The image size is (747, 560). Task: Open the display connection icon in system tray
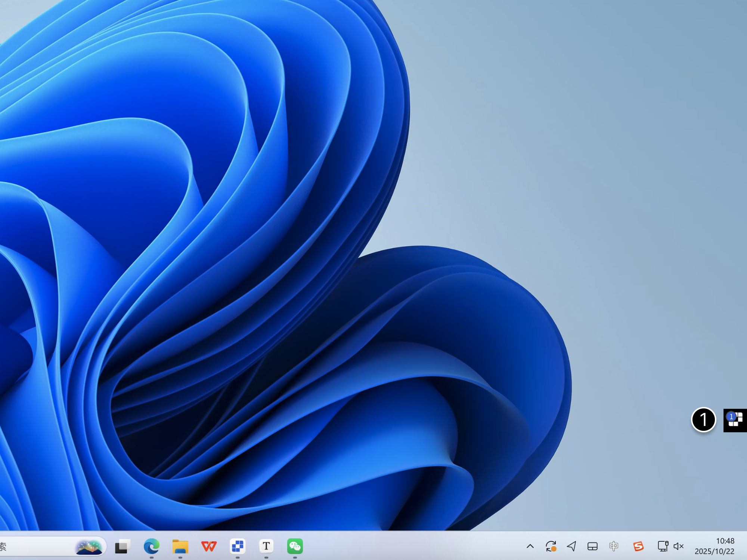click(662, 546)
